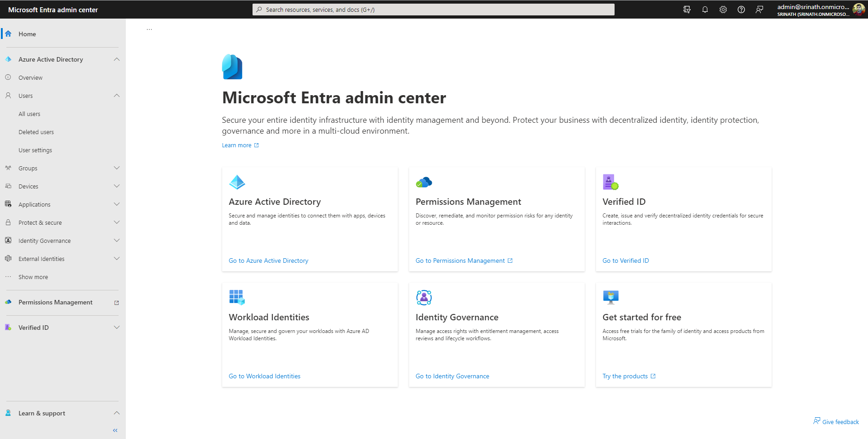Click the help question mark icon

(x=741, y=10)
